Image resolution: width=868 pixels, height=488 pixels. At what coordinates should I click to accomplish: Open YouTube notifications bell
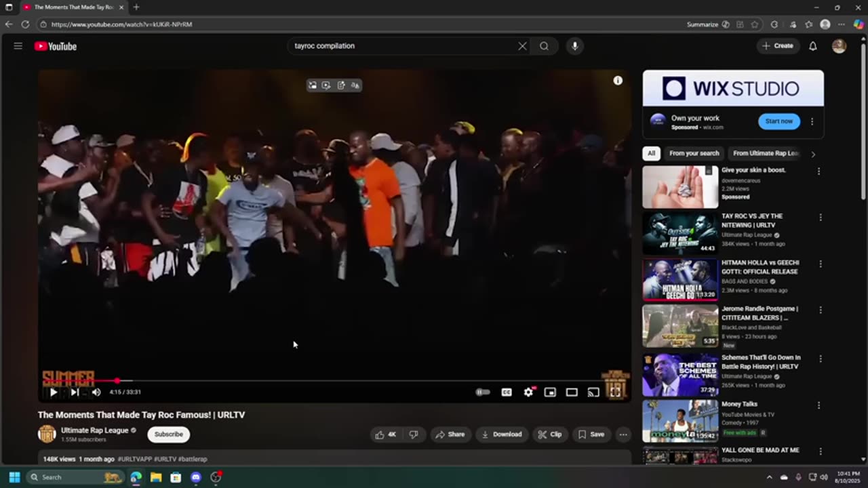(812, 46)
